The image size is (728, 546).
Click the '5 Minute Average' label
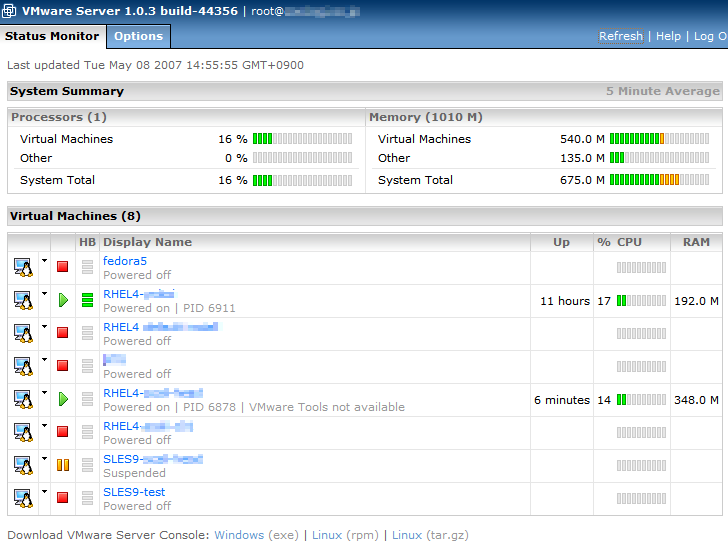[x=663, y=91]
